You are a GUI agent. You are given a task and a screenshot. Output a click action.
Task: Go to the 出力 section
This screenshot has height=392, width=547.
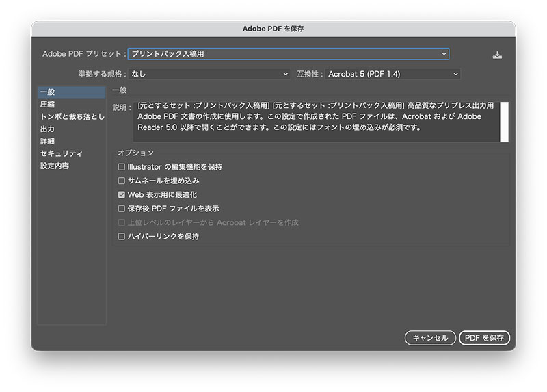click(x=48, y=129)
